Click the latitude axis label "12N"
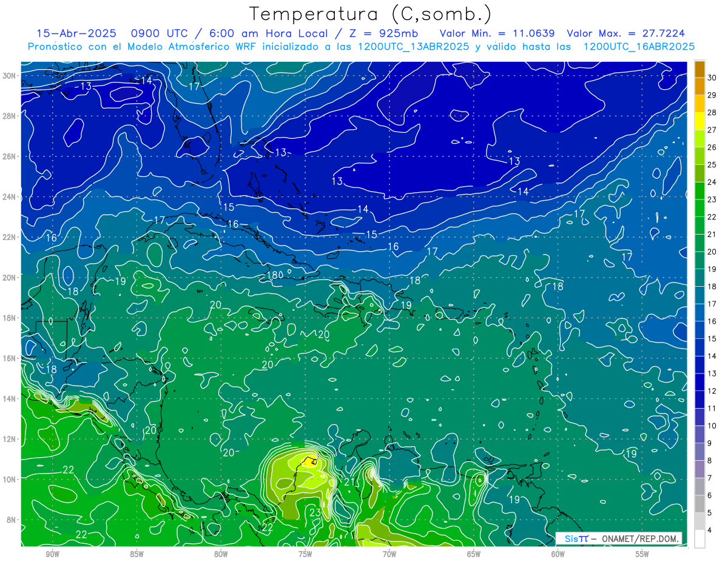 point(9,439)
